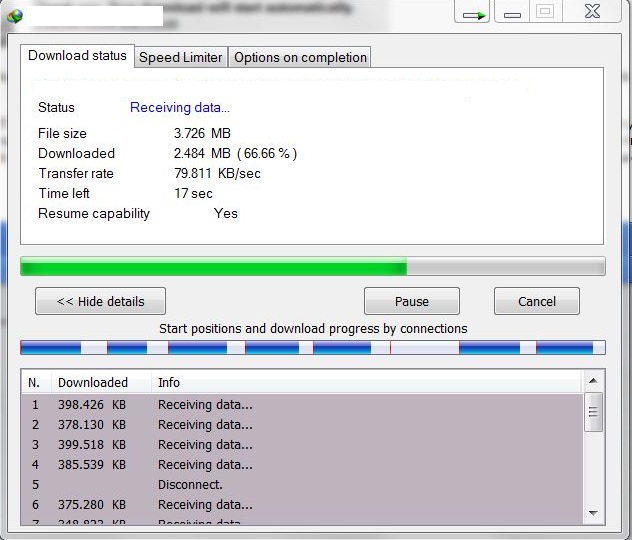
Task: Collapse details with the Hide details button
Action: coord(100,301)
